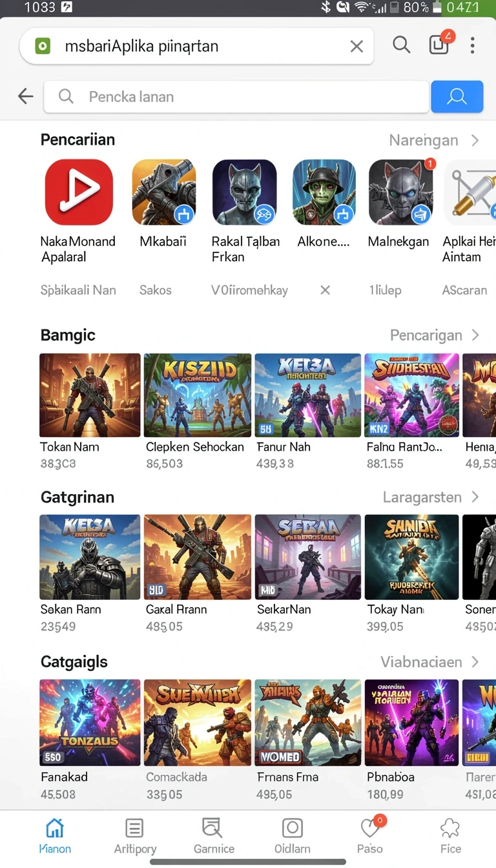Tap the green app icon in address bar

(43, 46)
